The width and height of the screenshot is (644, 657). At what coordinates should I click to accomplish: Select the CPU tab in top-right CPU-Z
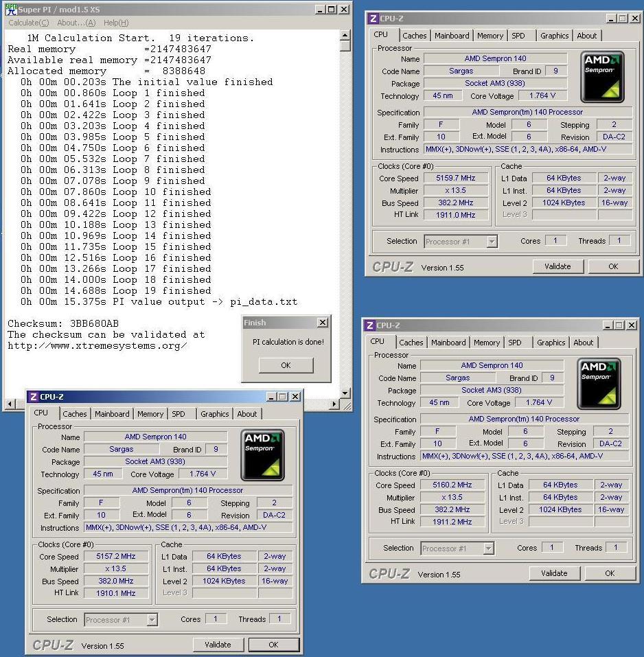pyautogui.click(x=381, y=35)
